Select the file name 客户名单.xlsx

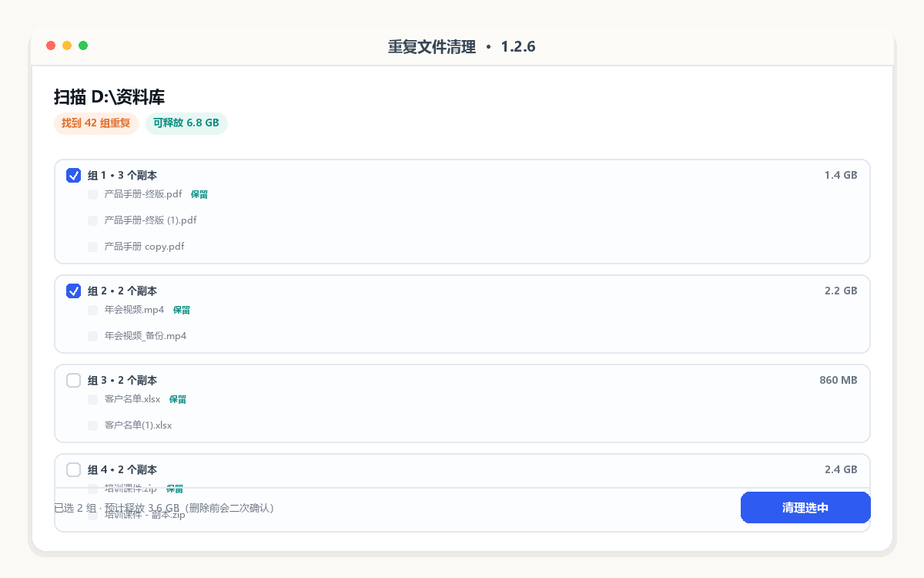click(x=132, y=399)
